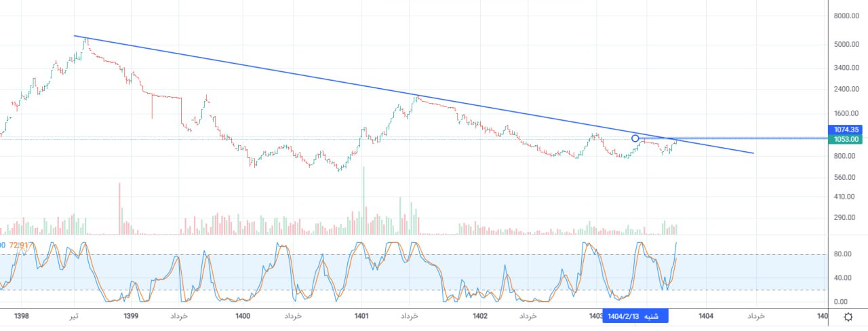The width and height of the screenshot is (868, 331).
Task: Click the 1402 year label on the time axis
Action: [480, 316]
